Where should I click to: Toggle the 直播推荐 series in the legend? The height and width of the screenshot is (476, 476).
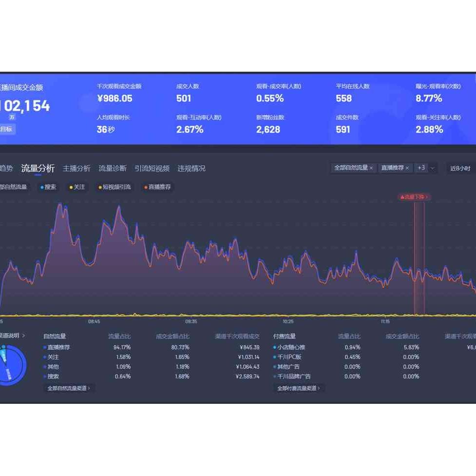(x=158, y=187)
